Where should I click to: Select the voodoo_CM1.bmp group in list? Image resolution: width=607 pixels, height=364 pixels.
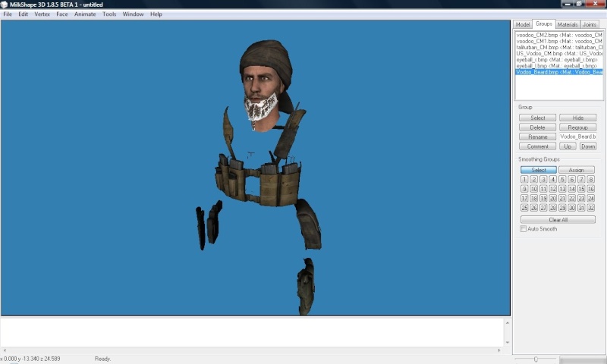[559, 41]
